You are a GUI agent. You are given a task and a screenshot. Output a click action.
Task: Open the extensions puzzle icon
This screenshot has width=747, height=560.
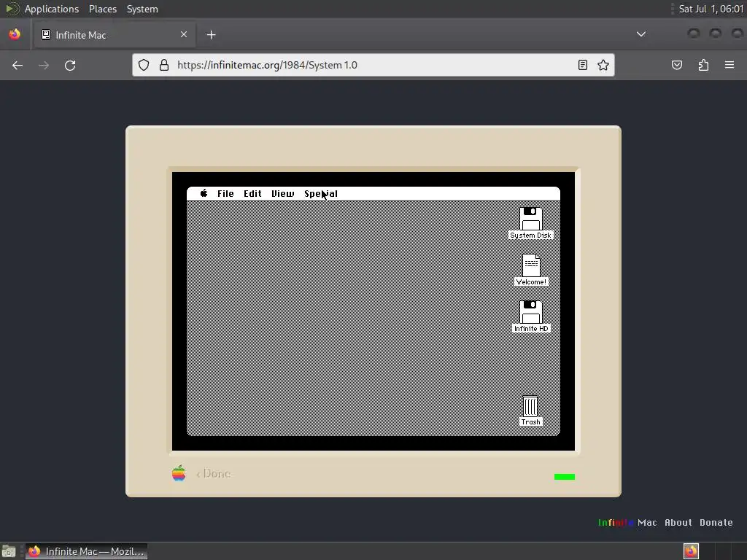click(x=703, y=65)
